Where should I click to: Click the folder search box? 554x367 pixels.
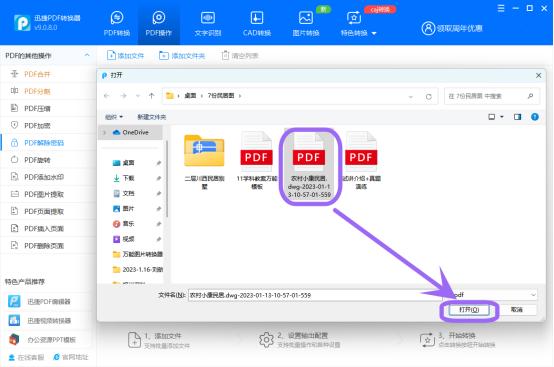click(491, 96)
